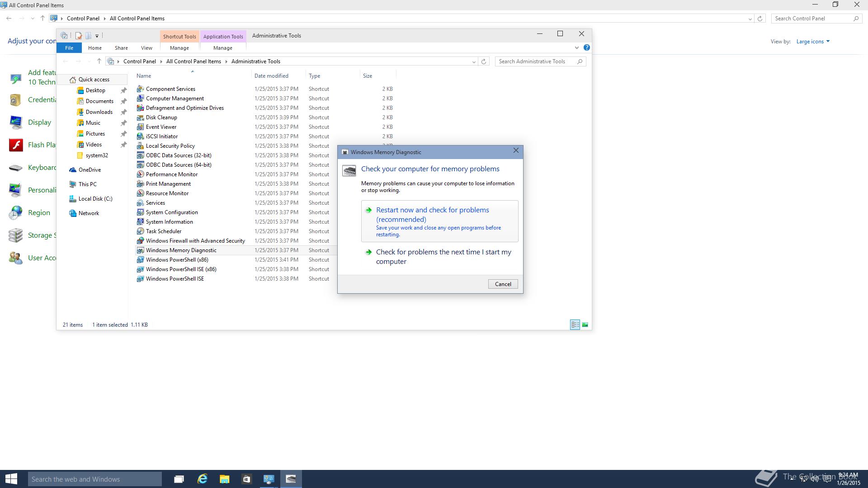Viewport: 868px width, 488px height.
Task: Click the Performance Monitor shortcut icon
Action: [x=140, y=174]
